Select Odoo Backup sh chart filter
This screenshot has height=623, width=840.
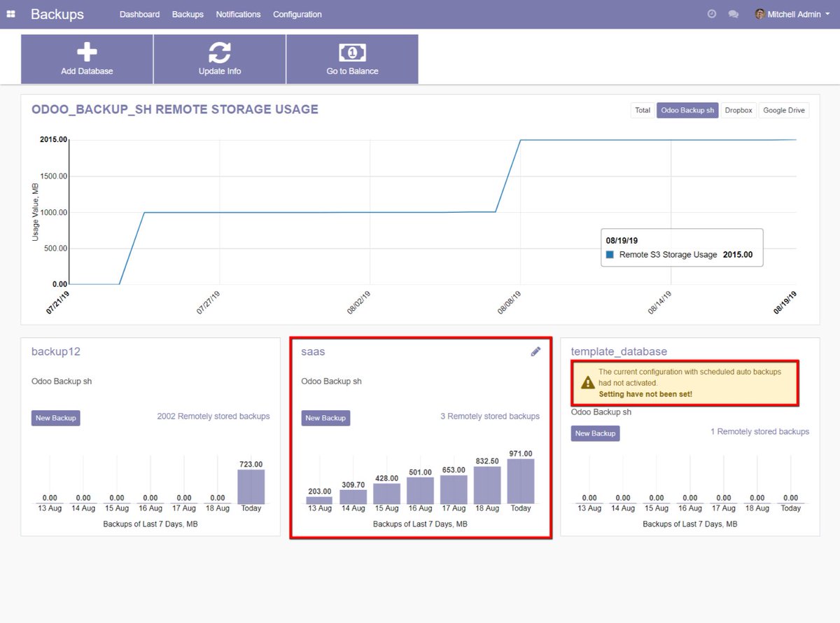687,110
